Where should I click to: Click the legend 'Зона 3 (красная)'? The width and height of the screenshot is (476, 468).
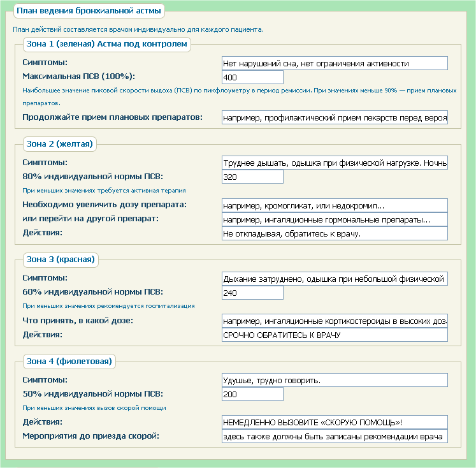(x=61, y=260)
